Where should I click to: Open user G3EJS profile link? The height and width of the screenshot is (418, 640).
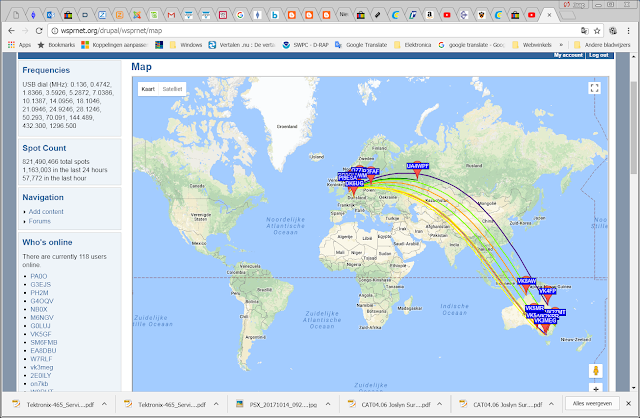pyautogui.click(x=40, y=284)
